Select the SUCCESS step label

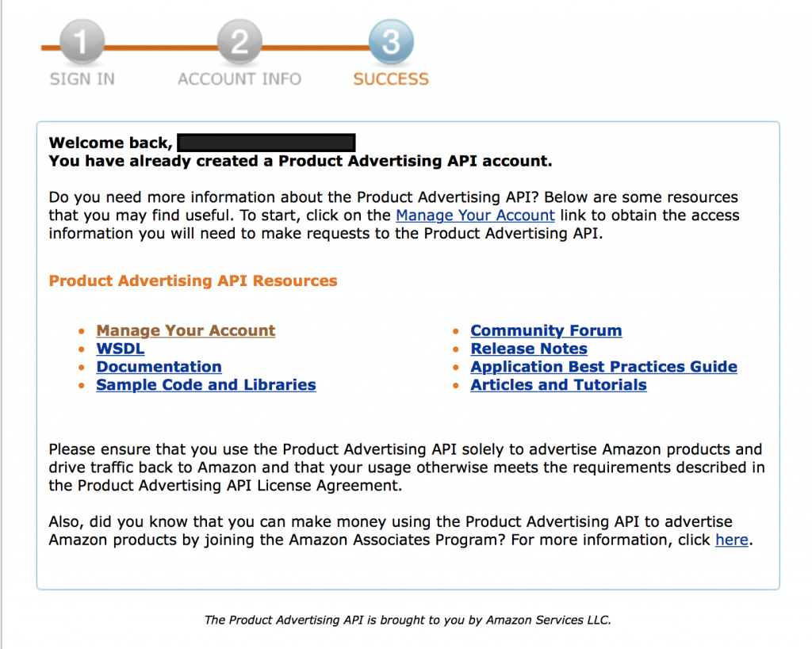coord(391,79)
